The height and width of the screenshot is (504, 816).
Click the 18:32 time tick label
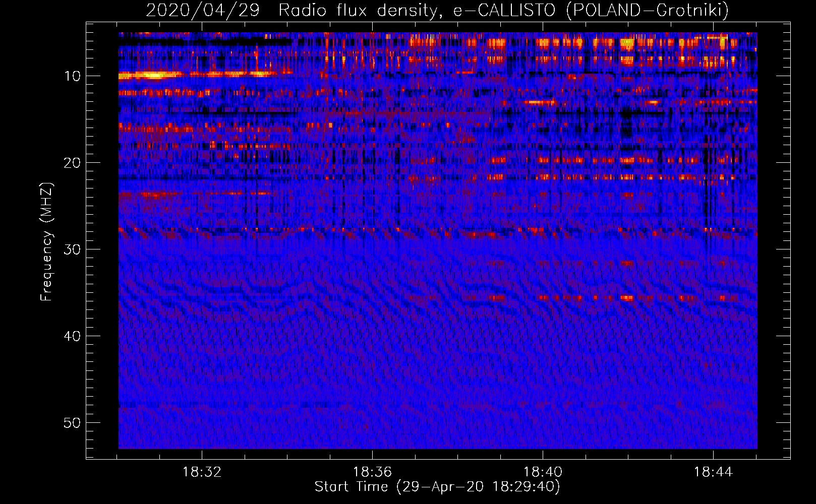202,472
